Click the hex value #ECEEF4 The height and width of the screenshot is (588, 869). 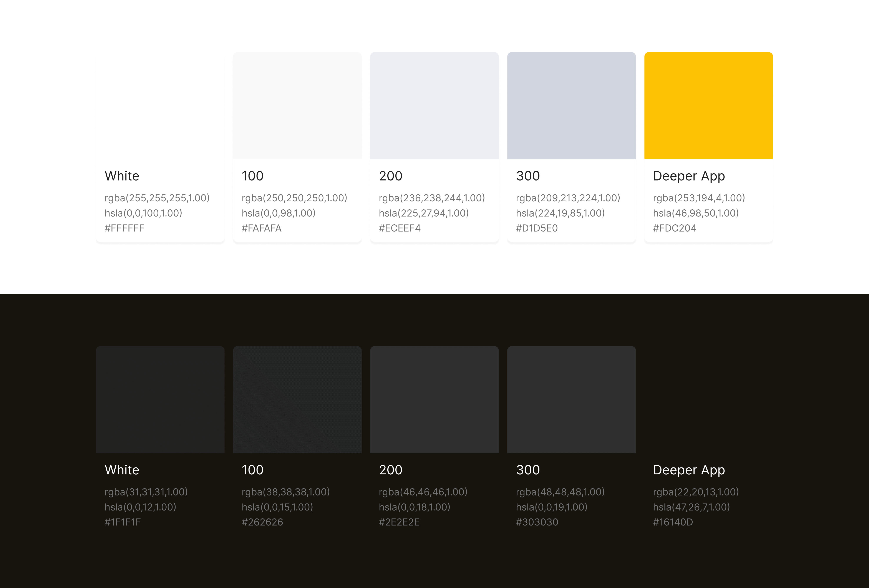(x=400, y=228)
